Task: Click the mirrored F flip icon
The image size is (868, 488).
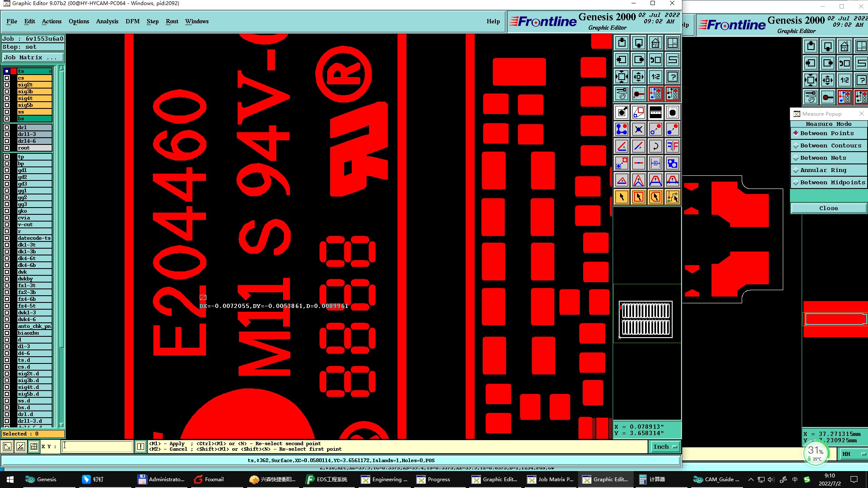Action: click(x=673, y=146)
